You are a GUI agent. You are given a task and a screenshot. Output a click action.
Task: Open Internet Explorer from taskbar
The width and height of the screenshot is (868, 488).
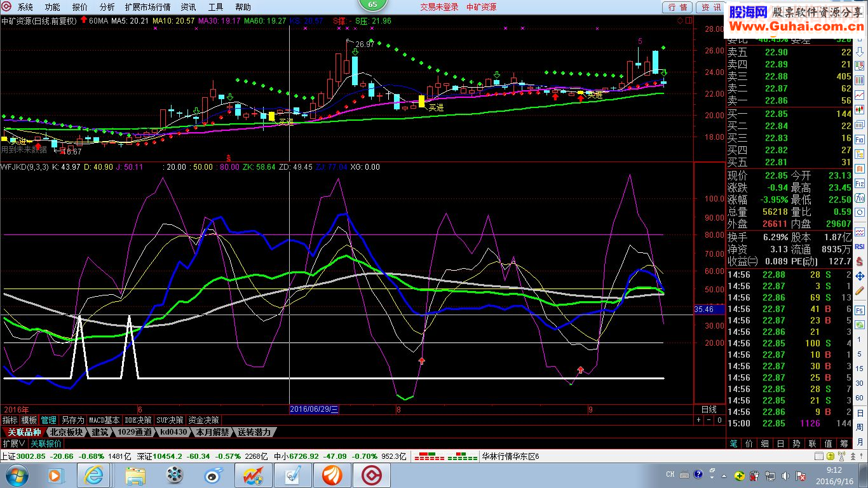94,475
